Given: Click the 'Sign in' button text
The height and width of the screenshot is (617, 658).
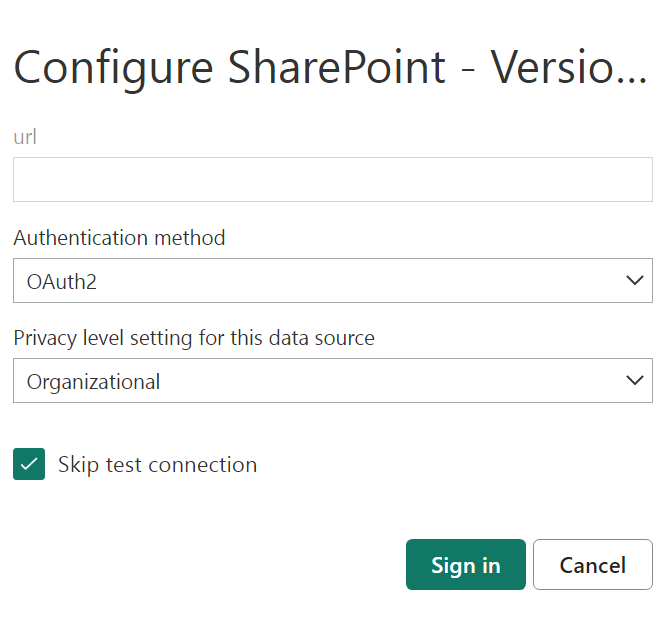Looking at the screenshot, I should [x=465, y=565].
